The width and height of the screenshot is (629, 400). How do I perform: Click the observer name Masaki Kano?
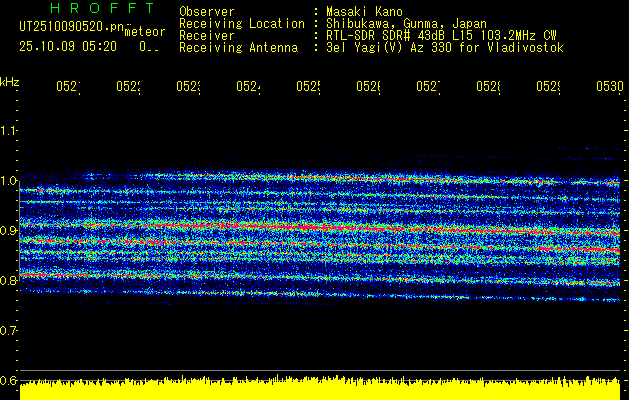(364, 11)
